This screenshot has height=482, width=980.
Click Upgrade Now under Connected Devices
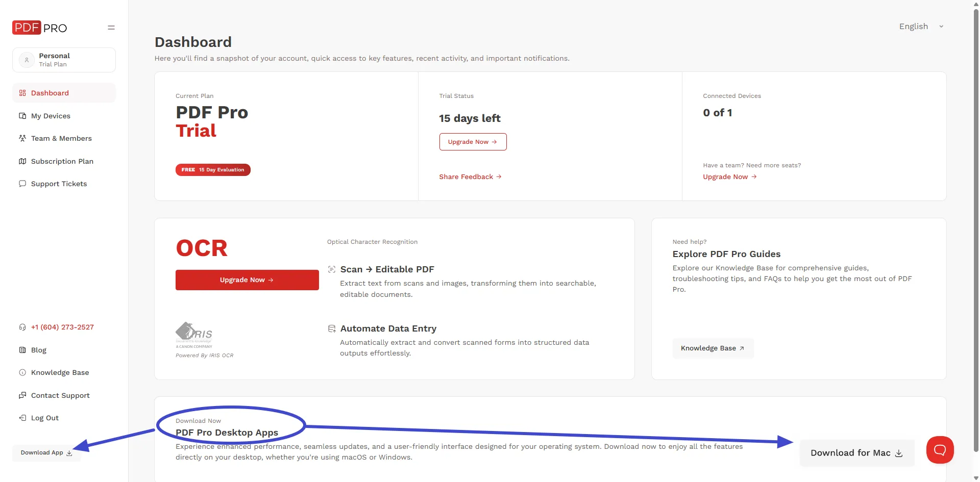pos(729,176)
